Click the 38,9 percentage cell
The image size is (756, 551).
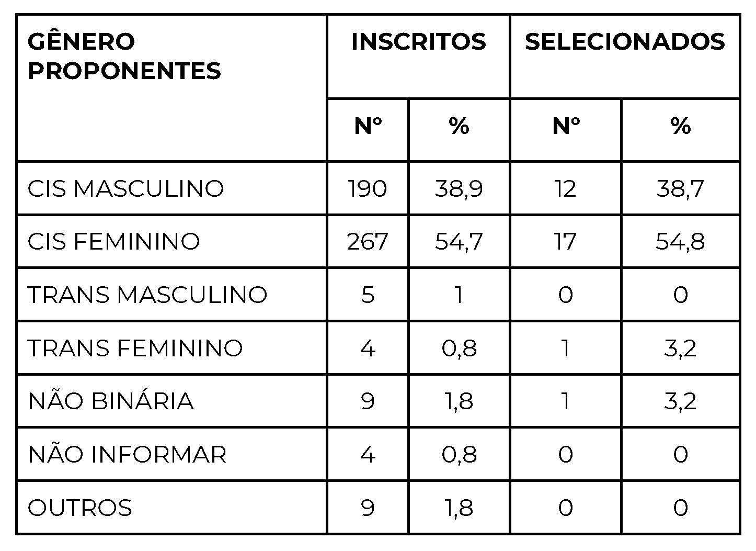(459, 188)
